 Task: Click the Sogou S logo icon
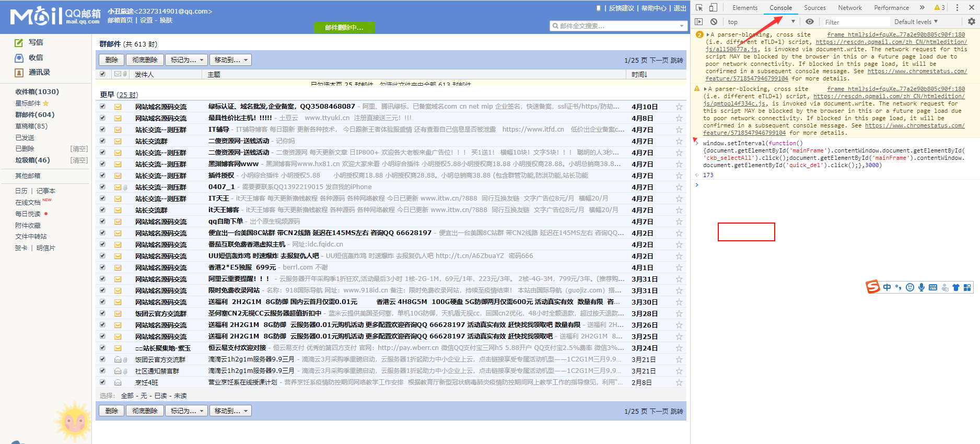[x=873, y=287]
